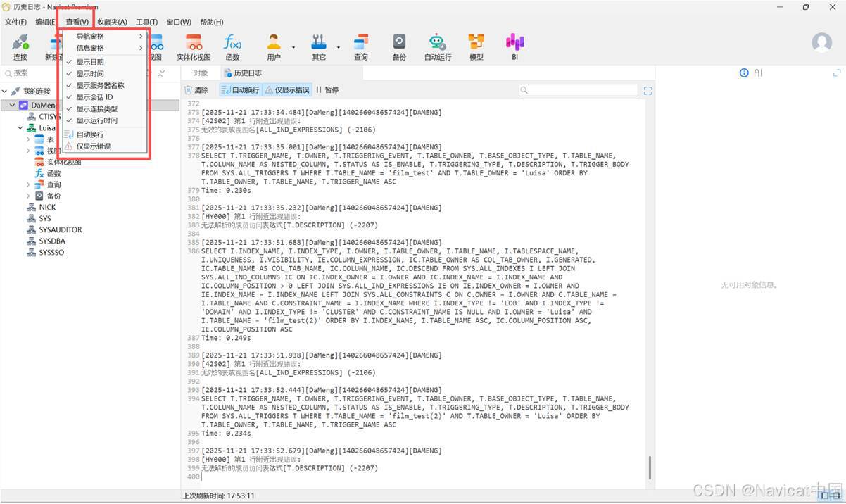The width and height of the screenshot is (846, 504).
Task: Toggle 显示会话 ID menu option
Action: 105,97
